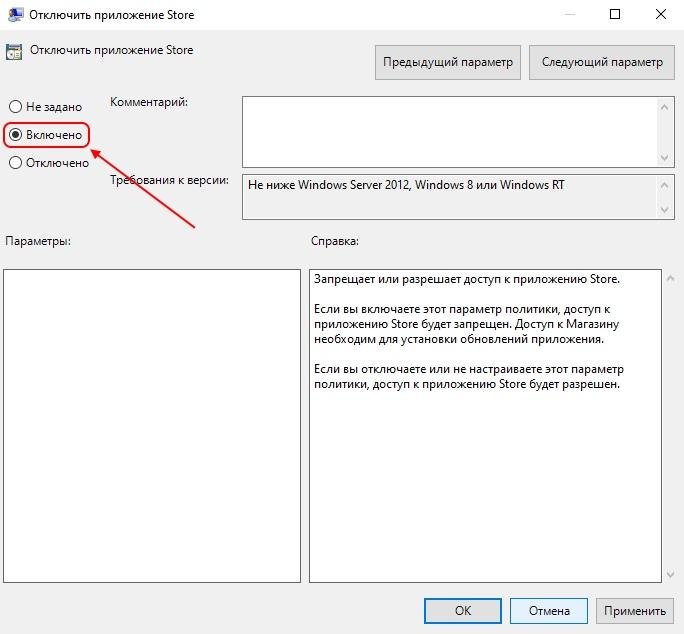This screenshot has height=634, width=684.
Task: Click the policy icon in the title bar
Action: [15, 15]
